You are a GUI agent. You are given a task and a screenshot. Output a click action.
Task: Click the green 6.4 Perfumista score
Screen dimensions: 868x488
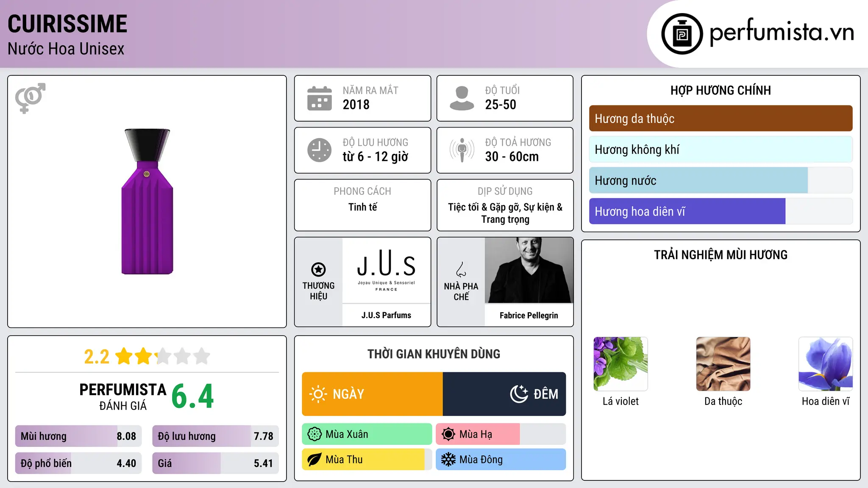click(x=193, y=396)
